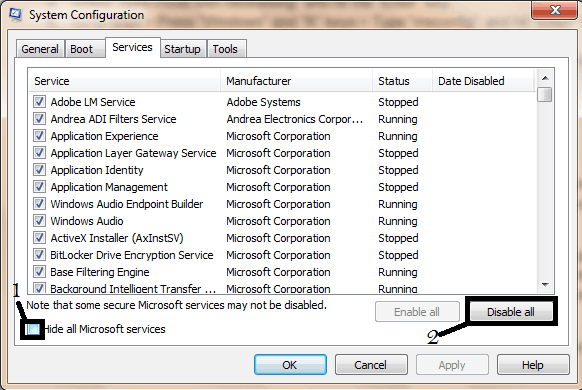Toggle Application Layer Gateway Service checkbox
This screenshot has height=390, width=582.
pyautogui.click(x=39, y=153)
